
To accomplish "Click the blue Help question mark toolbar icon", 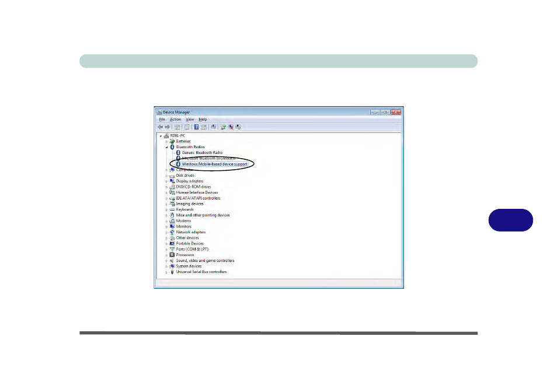I will [196, 127].
